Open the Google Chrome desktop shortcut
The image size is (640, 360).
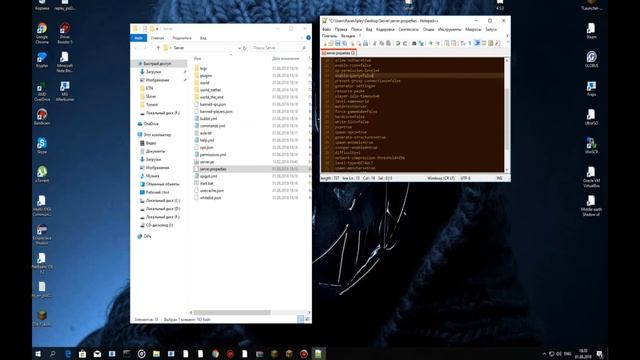click(42, 33)
